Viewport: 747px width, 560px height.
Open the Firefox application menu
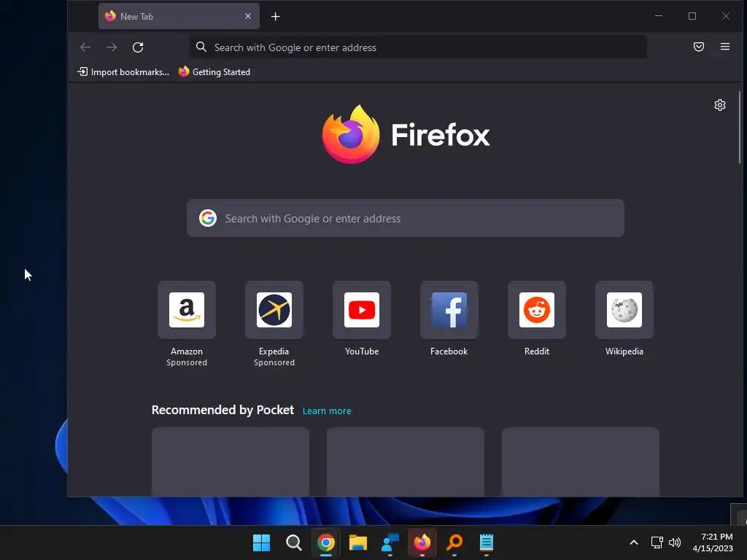click(724, 47)
